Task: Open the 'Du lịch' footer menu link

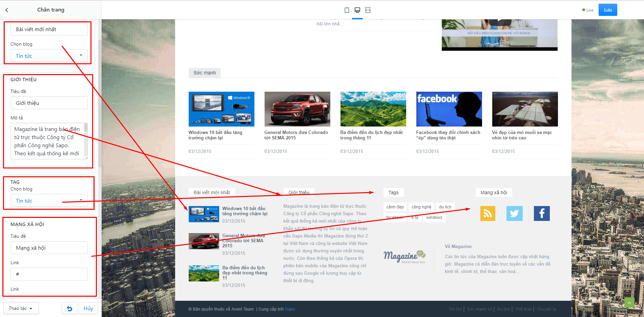Action: pos(503,309)
